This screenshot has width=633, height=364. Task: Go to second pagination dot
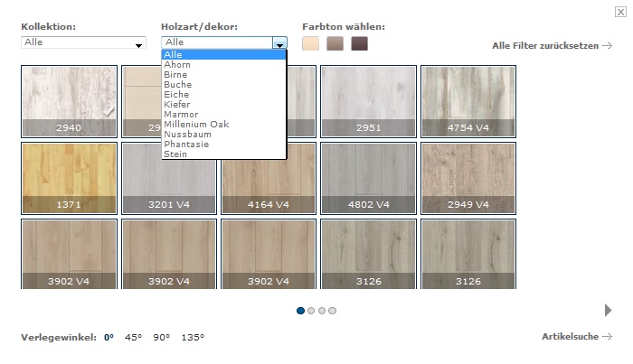[x=311, y=311]
